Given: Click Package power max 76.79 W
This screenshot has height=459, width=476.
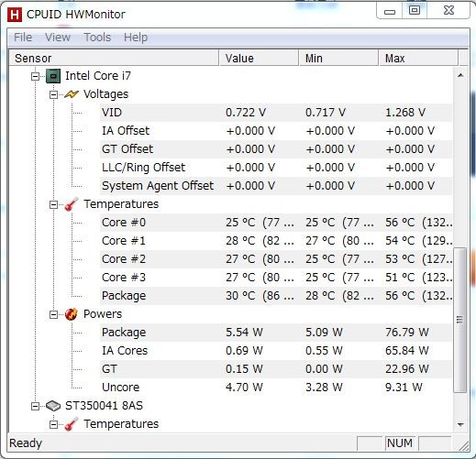Looking at the screenshot, I should [407, 333].
